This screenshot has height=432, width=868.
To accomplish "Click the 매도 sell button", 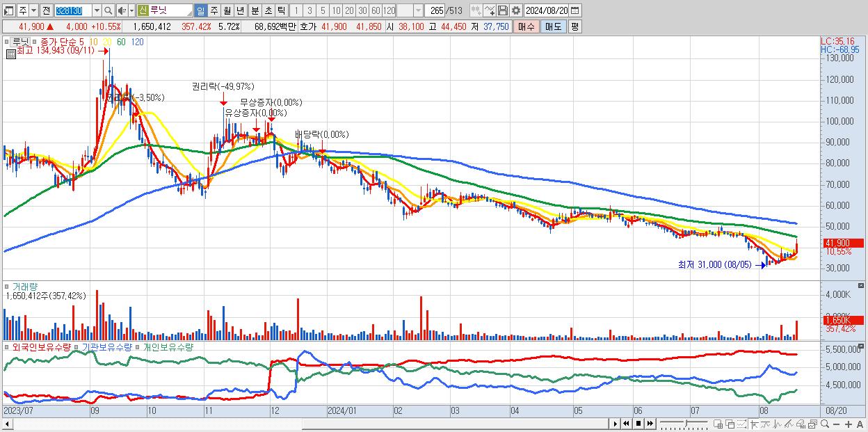I will coord(553,26).
